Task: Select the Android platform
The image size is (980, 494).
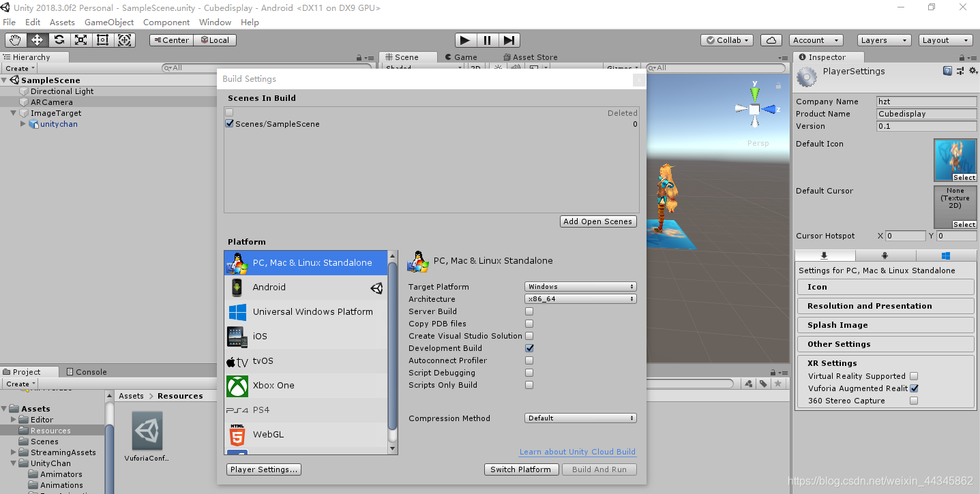Action: coord(306,287)
